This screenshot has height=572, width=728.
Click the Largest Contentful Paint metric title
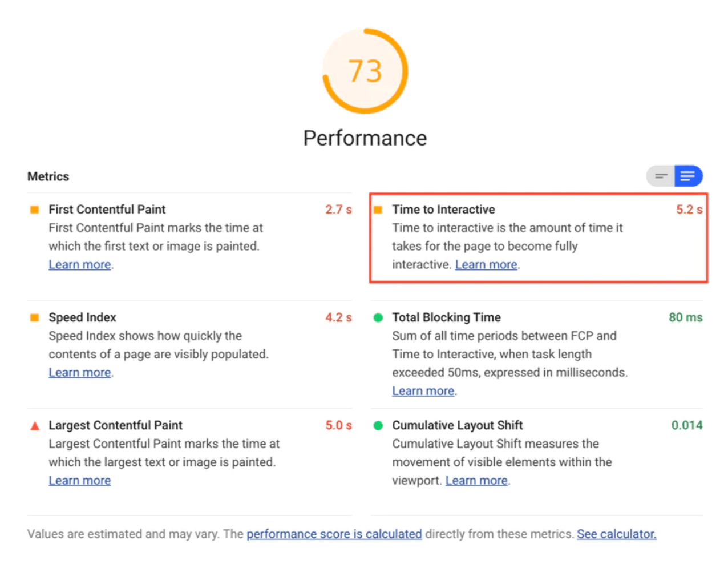pos(115,425)
